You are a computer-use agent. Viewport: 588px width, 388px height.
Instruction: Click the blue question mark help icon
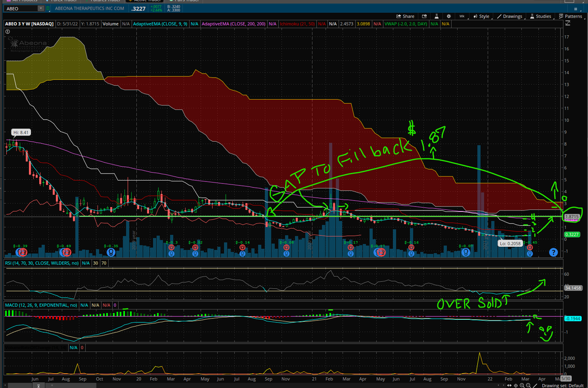tap(553, 252)
